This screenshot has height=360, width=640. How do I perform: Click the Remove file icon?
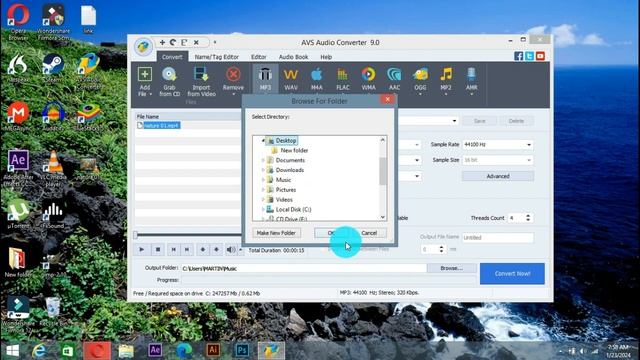click(233, 75)
